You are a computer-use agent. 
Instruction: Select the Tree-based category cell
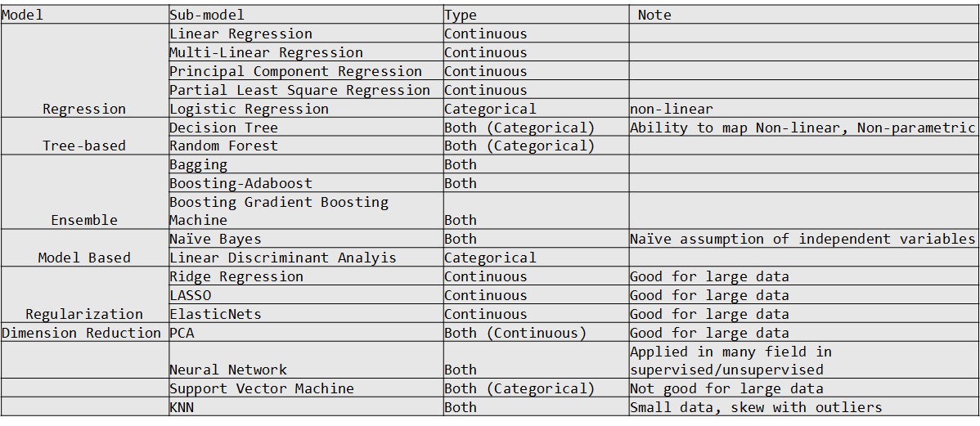84,137
